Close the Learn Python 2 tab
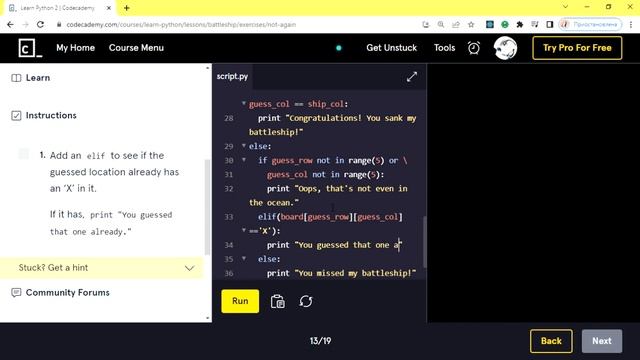Viewport: 640px width, 360px height. (109, 8)
